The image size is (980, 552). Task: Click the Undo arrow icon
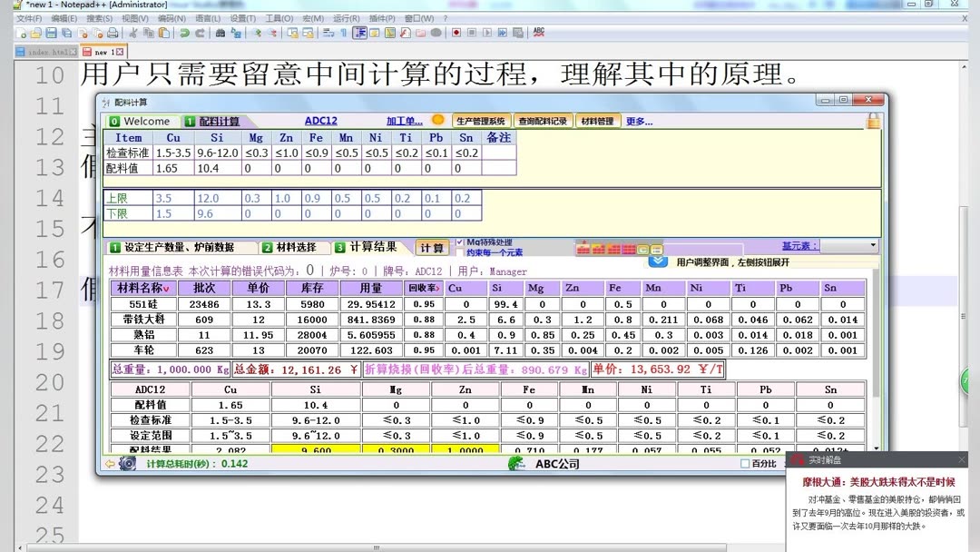[x=184, y=33]
